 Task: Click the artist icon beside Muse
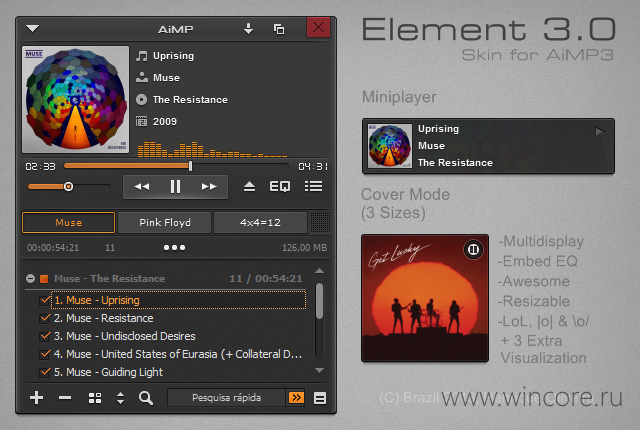click(142, 78)
